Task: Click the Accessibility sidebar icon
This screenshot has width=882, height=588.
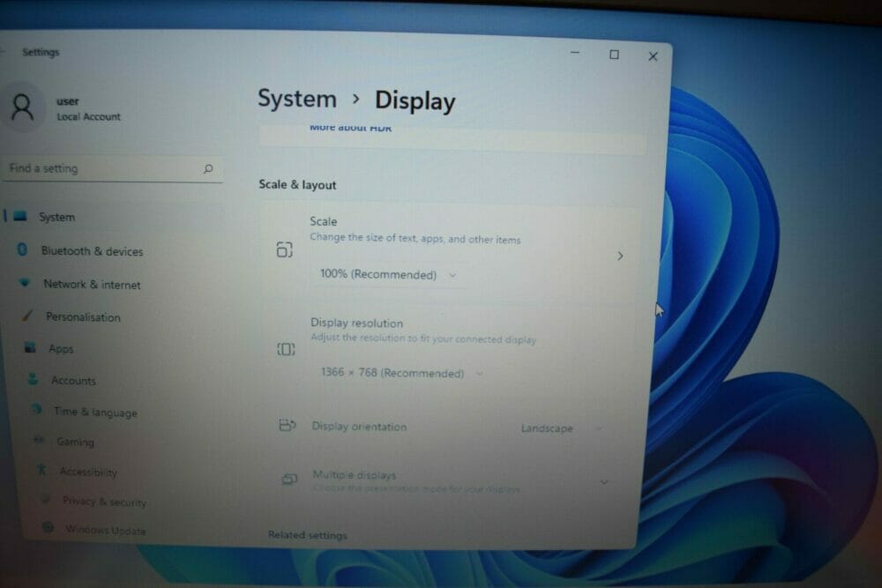Action: pos(41,469)
